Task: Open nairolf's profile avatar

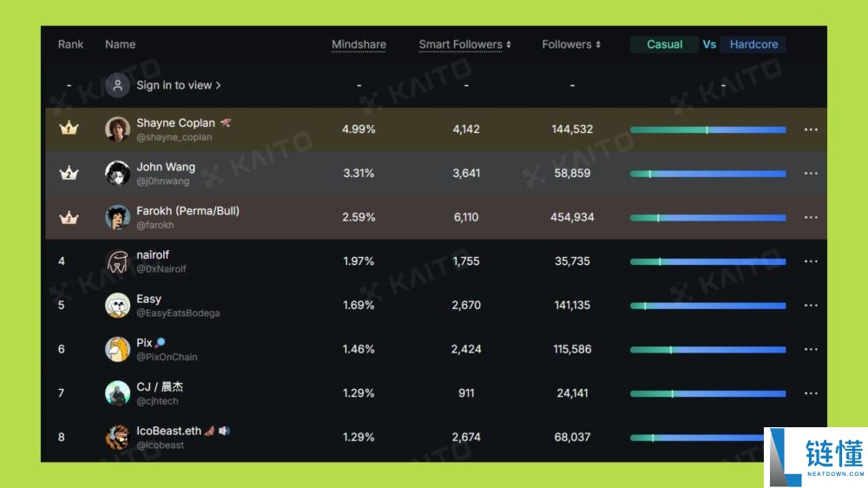Action: click(x=117, y=260)
